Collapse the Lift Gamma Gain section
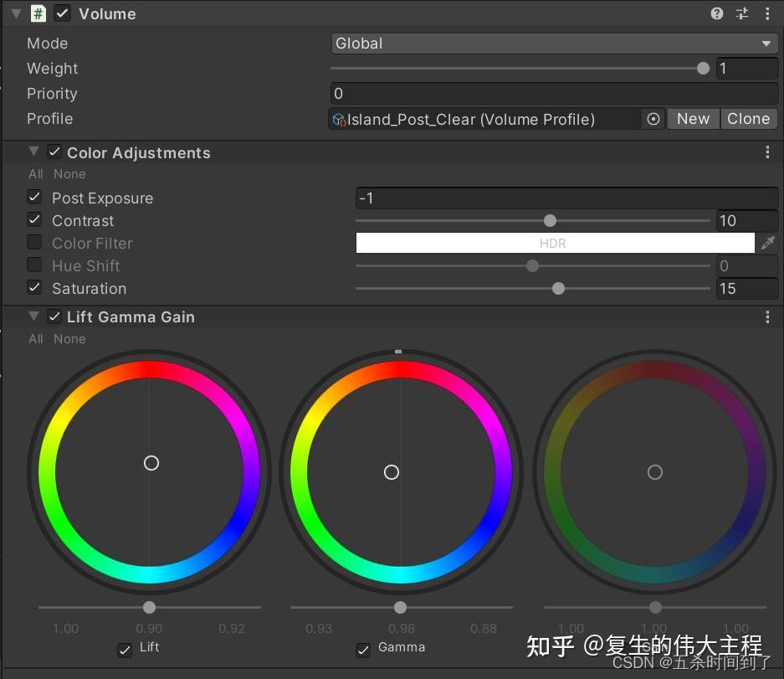The width and height of the screenshot is (784, 679). 33,316
